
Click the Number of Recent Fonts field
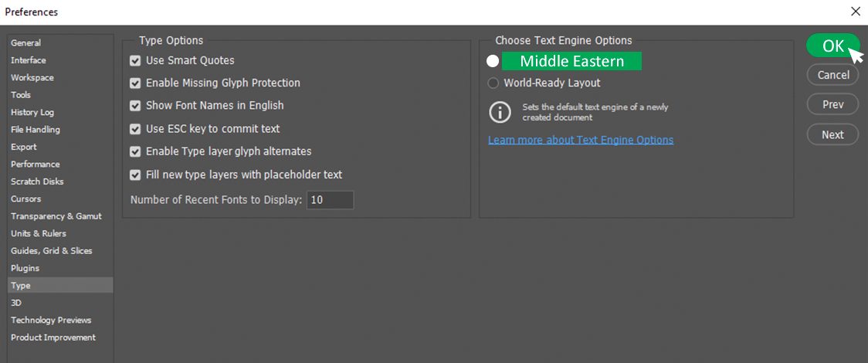[x=330, y=200]
